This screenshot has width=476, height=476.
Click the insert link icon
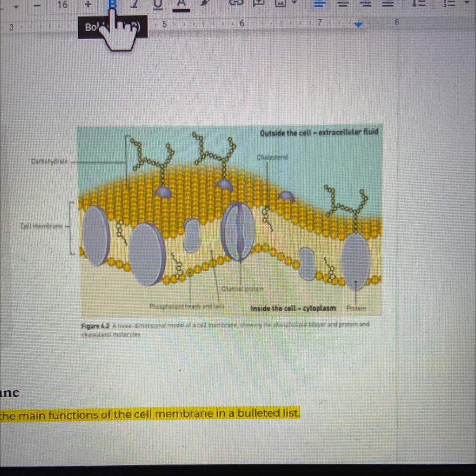(x=236, y=4)
